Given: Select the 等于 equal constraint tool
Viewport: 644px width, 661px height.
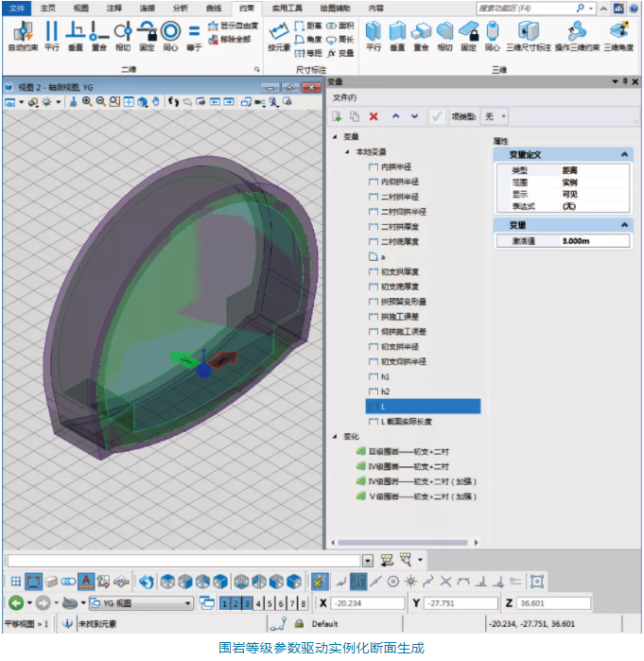Looking at the screenshot, I should point(194,36).
